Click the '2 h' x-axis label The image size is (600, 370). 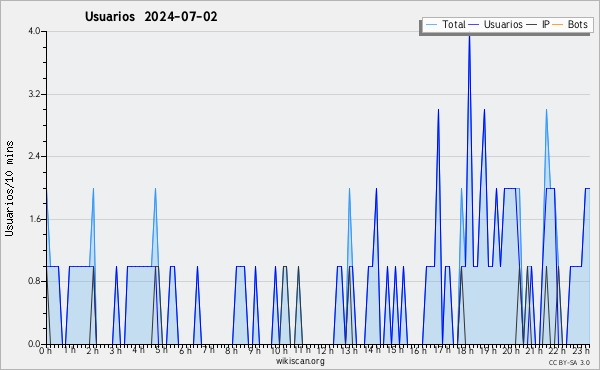(x=93, y=350)
